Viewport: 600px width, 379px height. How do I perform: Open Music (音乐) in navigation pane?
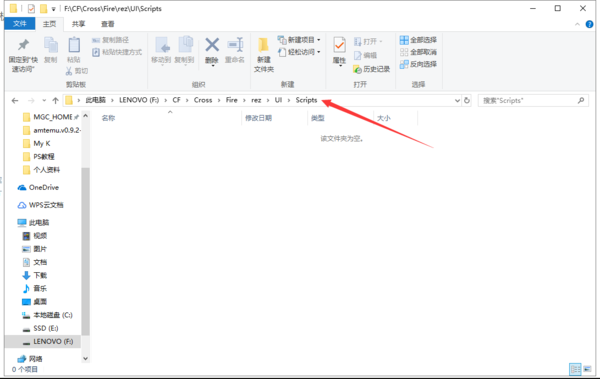(x=34, y=288)
